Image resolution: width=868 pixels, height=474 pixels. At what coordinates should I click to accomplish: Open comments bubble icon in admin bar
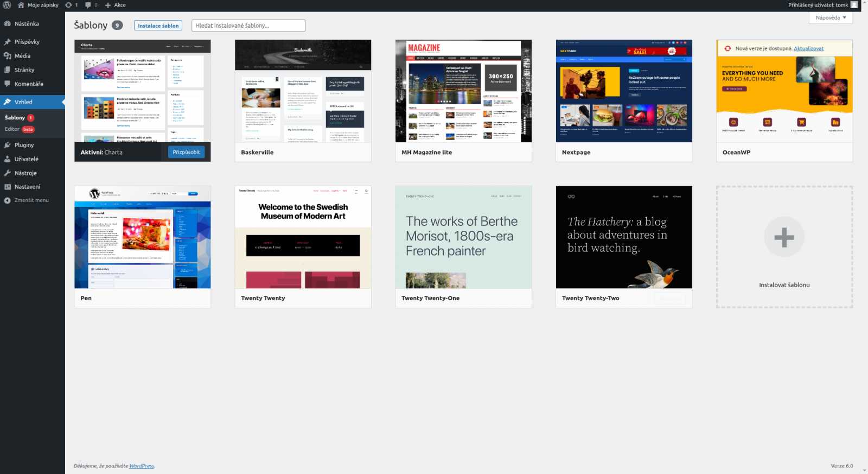88,5
